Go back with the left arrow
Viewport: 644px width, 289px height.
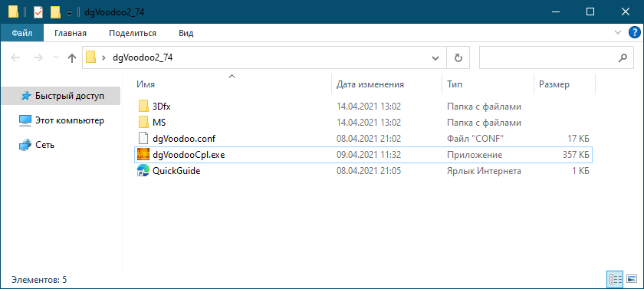15,58
